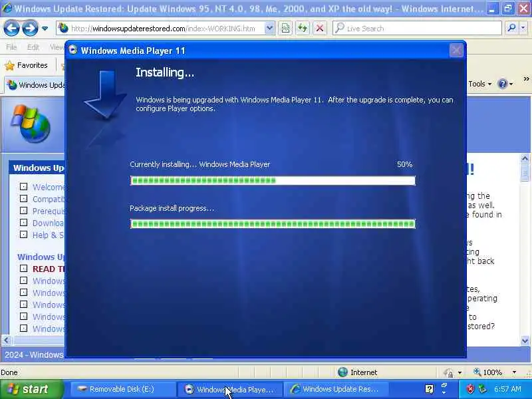Click the network connection tray icon
The image size is (532, 399).
(482, 389)
